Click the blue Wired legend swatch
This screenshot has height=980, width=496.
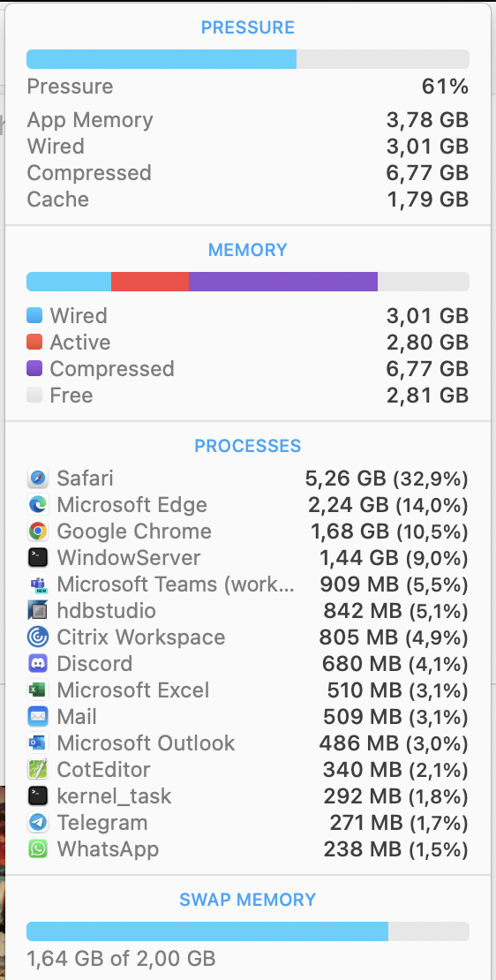click(x=34, y=315)
